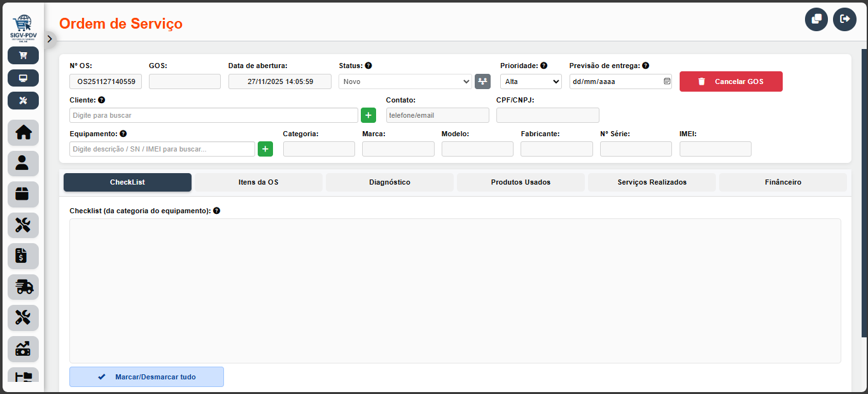Click the logout icon at top right
The width and height of the screenshot is (868, 394).
pos(844,19)
